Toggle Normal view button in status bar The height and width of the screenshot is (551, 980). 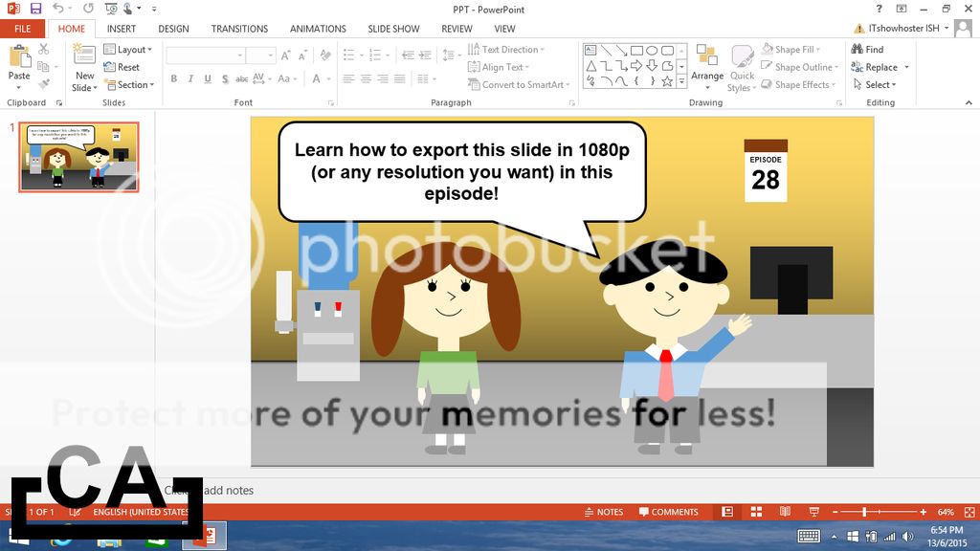[727, 512]
